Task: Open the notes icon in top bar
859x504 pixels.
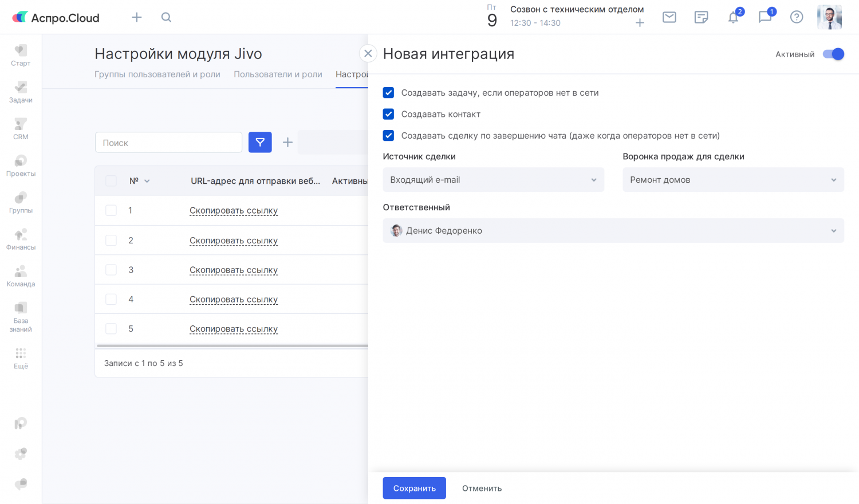Action: pos(701,17)
